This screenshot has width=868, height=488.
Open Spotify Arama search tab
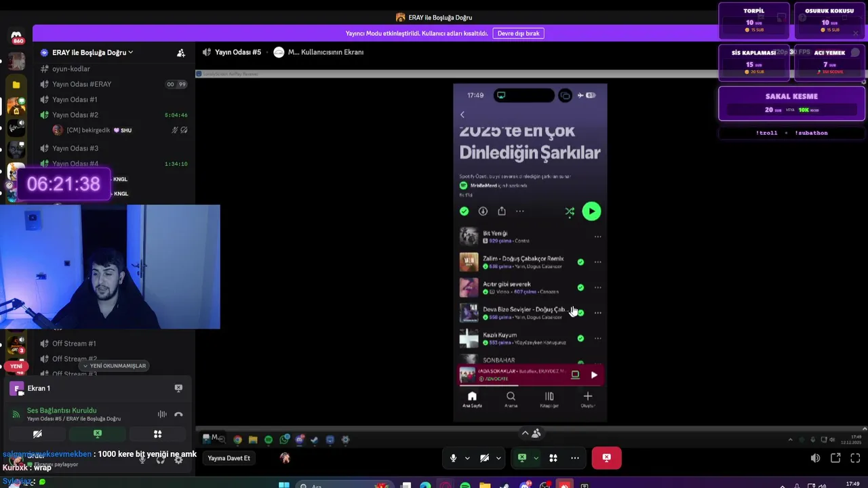(x=511, y=400)
